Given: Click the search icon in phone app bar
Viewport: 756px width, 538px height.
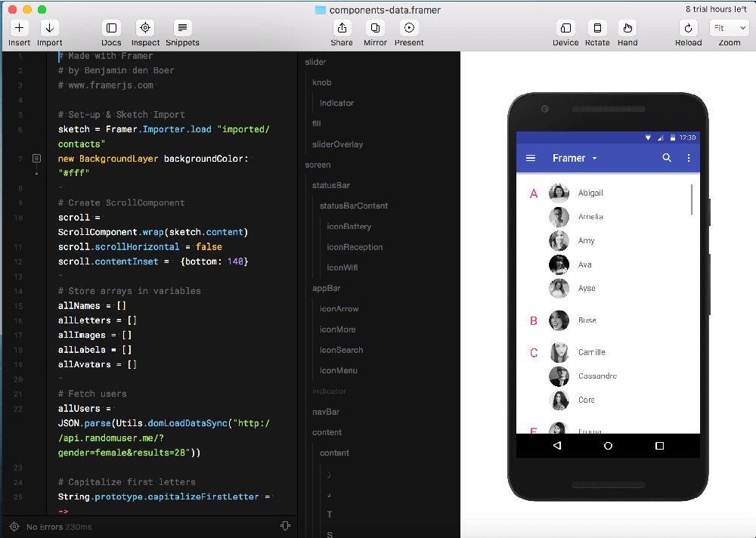Looking at the screenshot, I should tap(667, 158).
